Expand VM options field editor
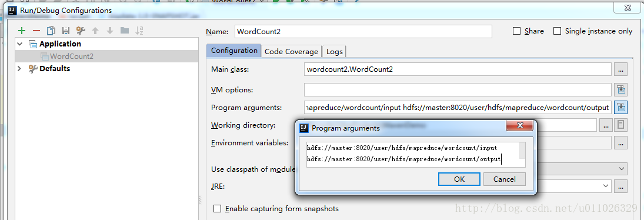Viewport: 644px width, 220px height. (620, 89)
